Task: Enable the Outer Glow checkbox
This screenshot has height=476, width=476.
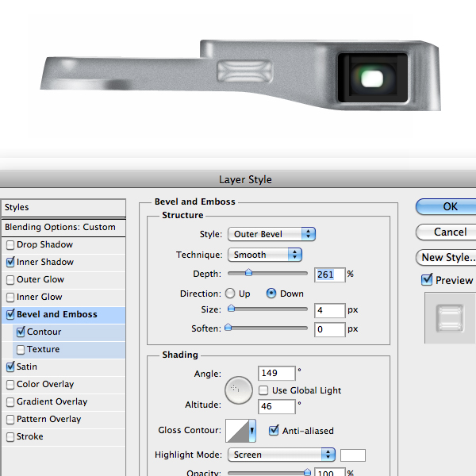Action: tap(10, 279)
